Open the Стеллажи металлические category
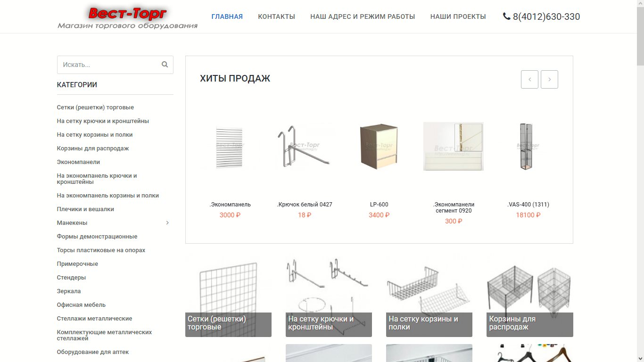 [x=94, y=319]
